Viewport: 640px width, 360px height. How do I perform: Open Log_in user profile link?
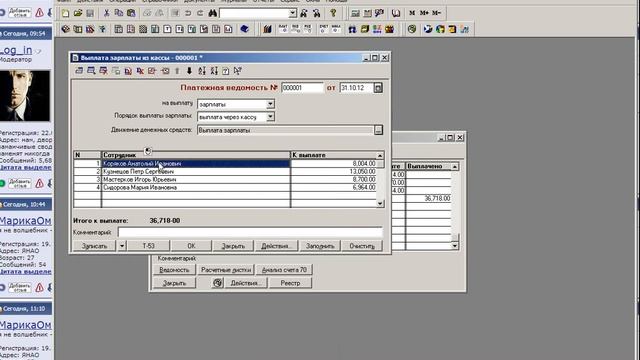click(x=16, y=50)
